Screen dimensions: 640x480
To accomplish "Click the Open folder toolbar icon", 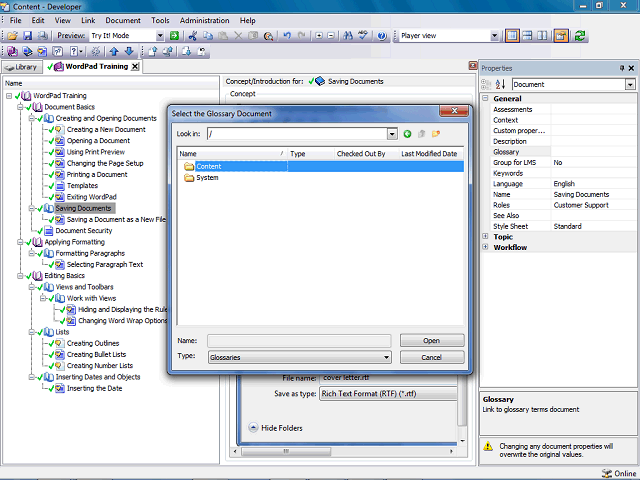I will [12, 36].
